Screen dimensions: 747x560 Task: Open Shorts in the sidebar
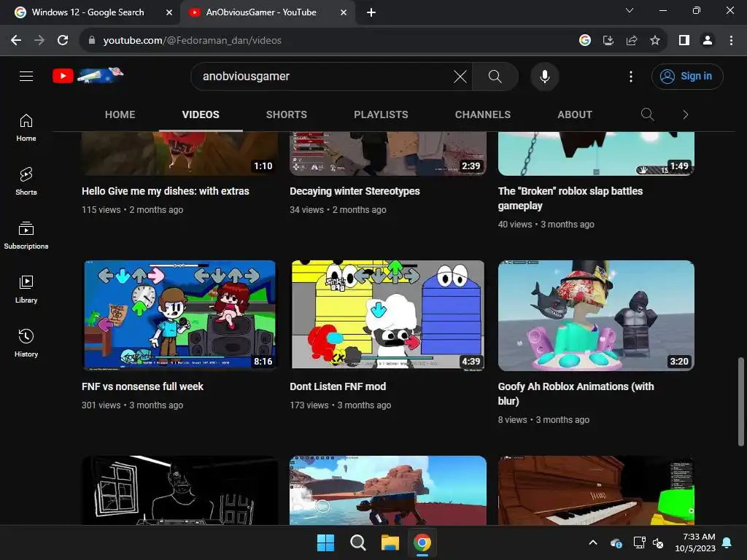tap(26, 182)
